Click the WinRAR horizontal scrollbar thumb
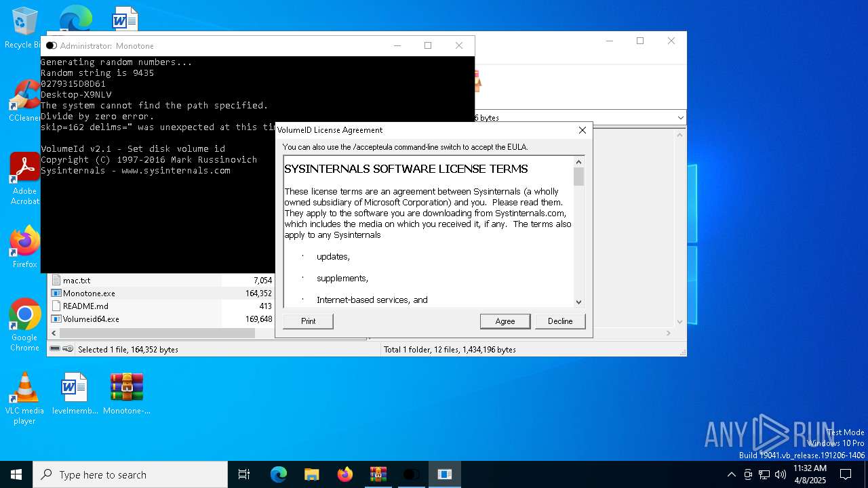868x488 pixels. pos(157,333)
